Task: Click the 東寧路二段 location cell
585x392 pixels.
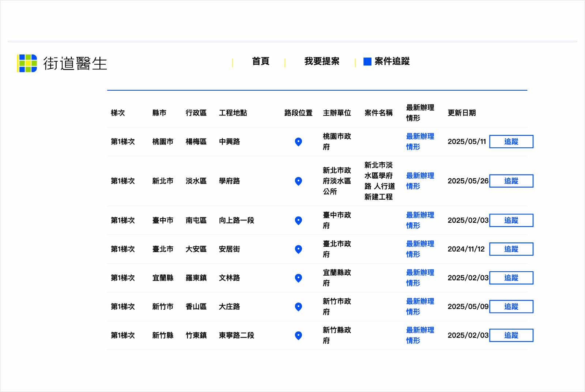Action: pyautogui.click(x=237, y=335)
